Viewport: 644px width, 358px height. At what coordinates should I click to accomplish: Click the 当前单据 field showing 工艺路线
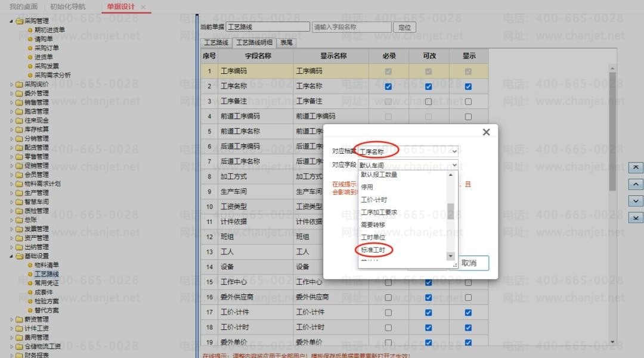point(268,27)
